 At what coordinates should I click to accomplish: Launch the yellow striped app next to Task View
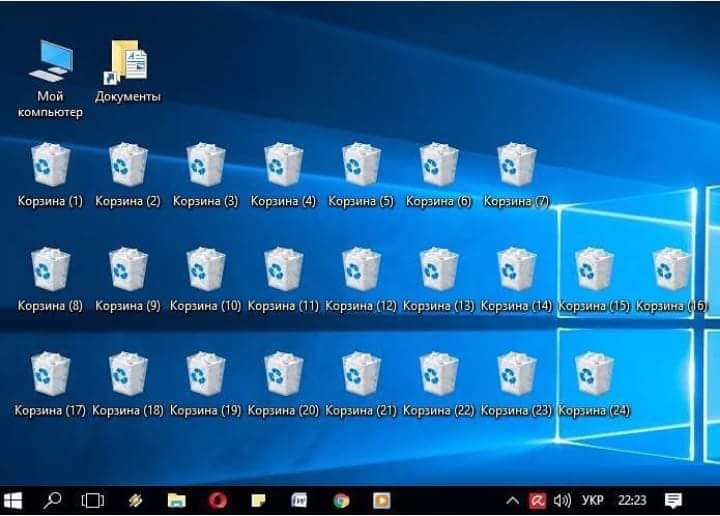coord(135,500)
